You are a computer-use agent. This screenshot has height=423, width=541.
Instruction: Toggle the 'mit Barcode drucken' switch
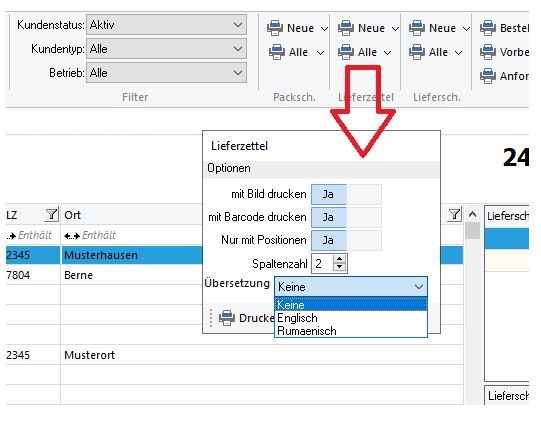click(x=346, y=217)
